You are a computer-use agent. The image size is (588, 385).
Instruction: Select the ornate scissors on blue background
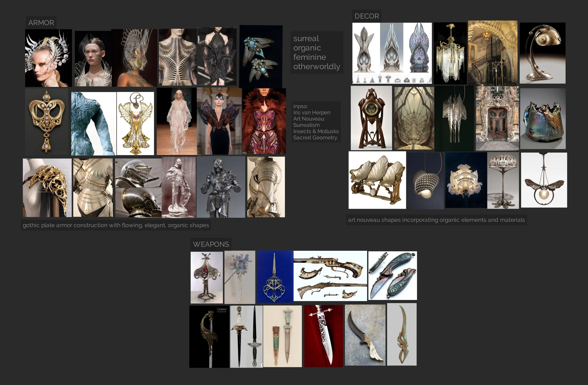tap(275, 277)
